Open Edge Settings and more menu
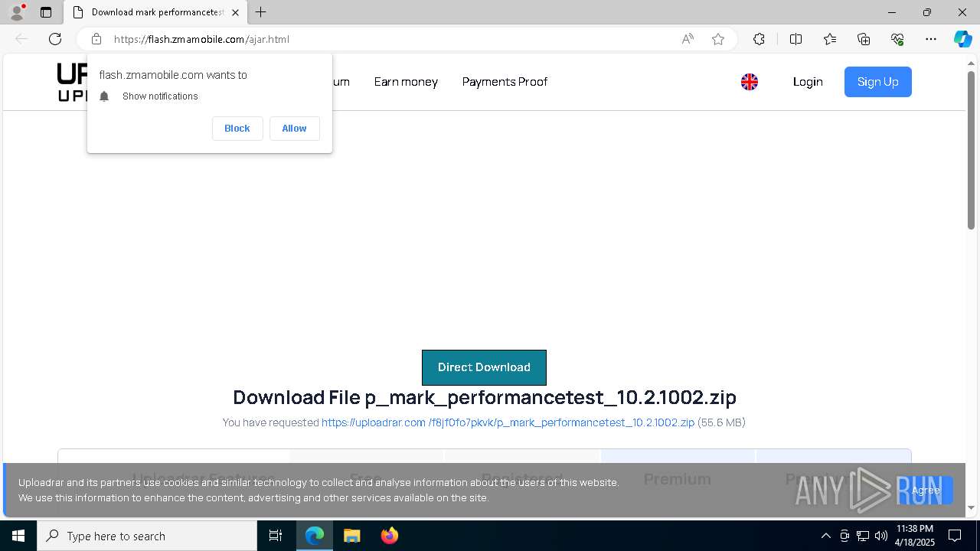 (931, 39)
